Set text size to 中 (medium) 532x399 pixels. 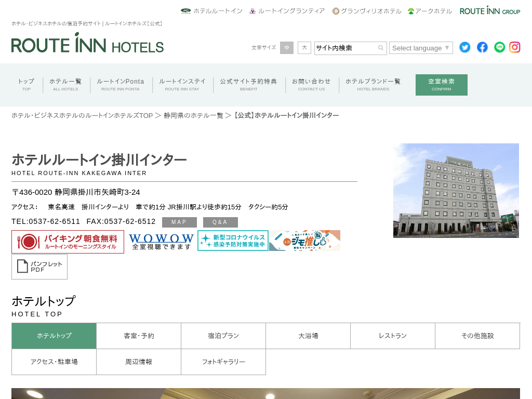tap(287, 48)
